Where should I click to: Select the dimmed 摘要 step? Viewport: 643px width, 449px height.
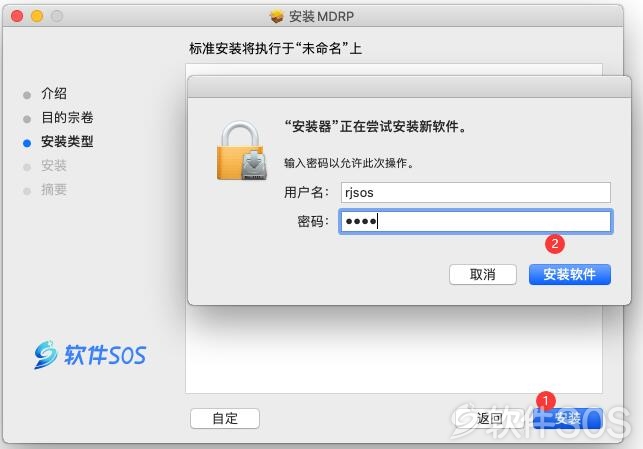54,190
